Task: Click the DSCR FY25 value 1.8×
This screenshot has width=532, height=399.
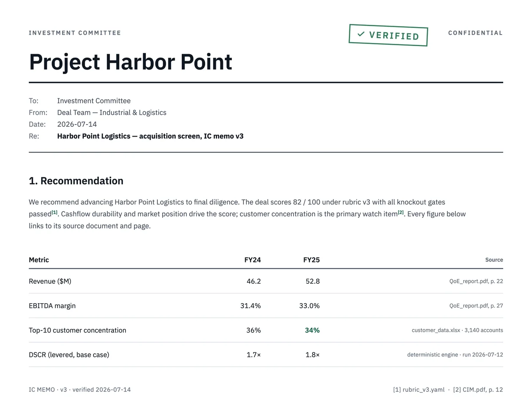Action: 313,355
